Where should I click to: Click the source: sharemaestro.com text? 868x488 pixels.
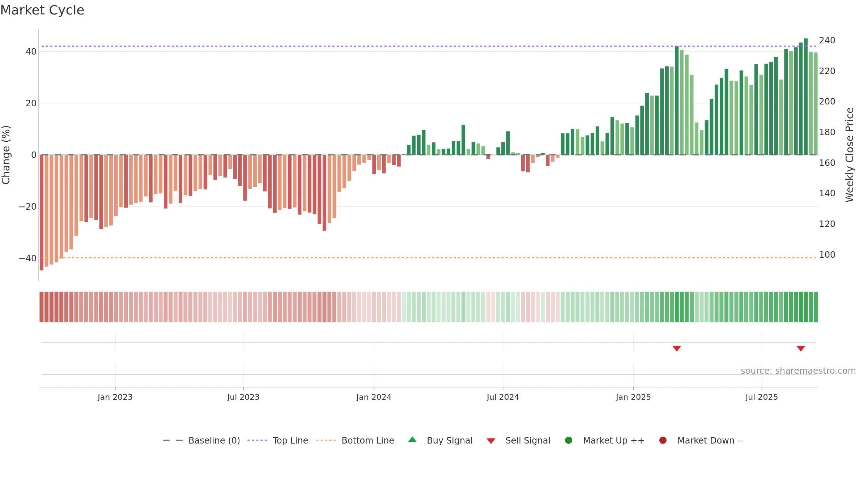(x=798, y=371)
